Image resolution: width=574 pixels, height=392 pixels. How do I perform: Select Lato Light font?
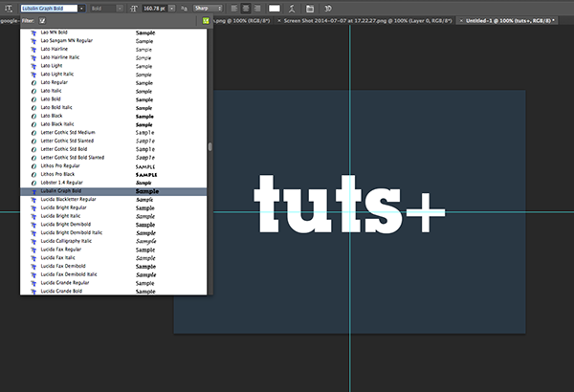(114, 66)
